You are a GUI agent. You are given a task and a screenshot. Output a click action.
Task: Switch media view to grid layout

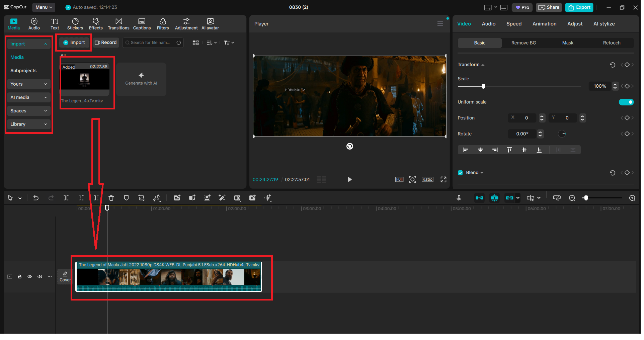196,43
